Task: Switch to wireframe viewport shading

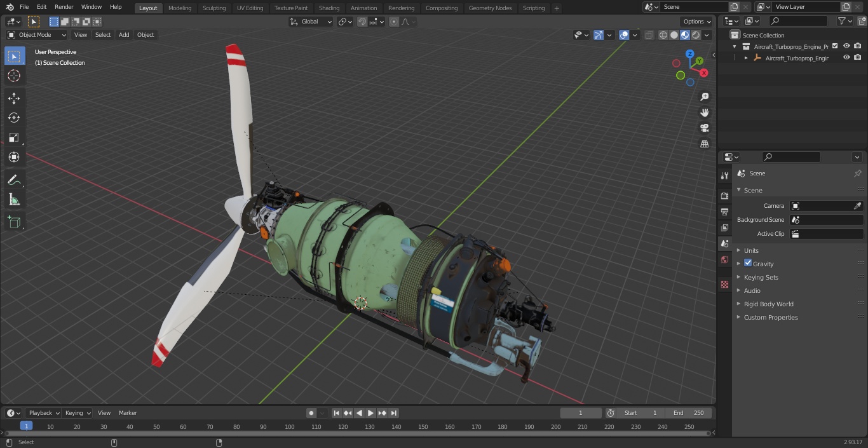Action: [x=663, y=35]
